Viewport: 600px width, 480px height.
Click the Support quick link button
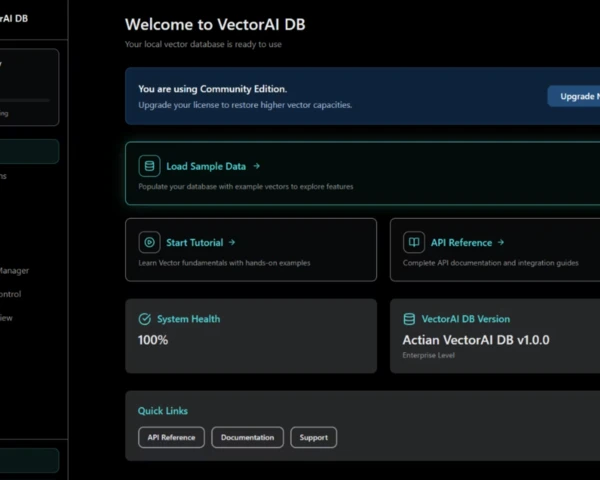314,437
